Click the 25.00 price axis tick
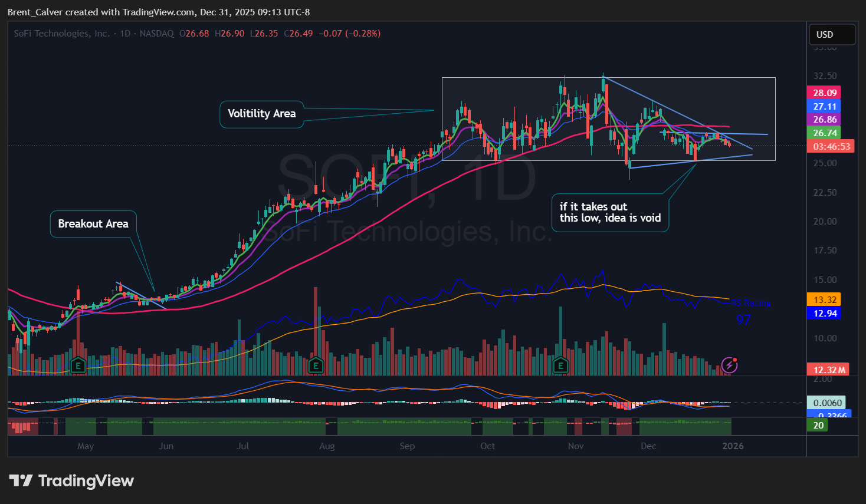This screenshot has height=504, width=866. point(825,163)
